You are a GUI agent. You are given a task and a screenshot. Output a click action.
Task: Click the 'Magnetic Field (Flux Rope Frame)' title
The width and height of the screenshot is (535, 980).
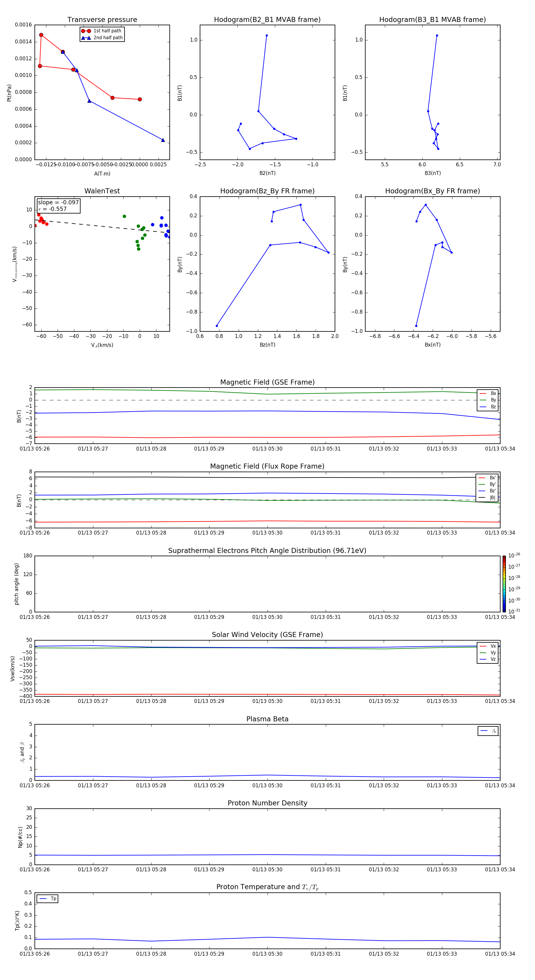pyautogui.click(x=267, y=467)
